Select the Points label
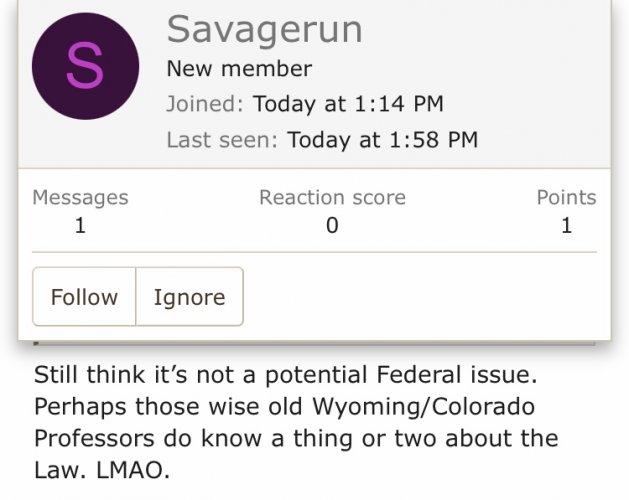Image resolution: width=629 pixels, height=500 pixels. point(566,197)
